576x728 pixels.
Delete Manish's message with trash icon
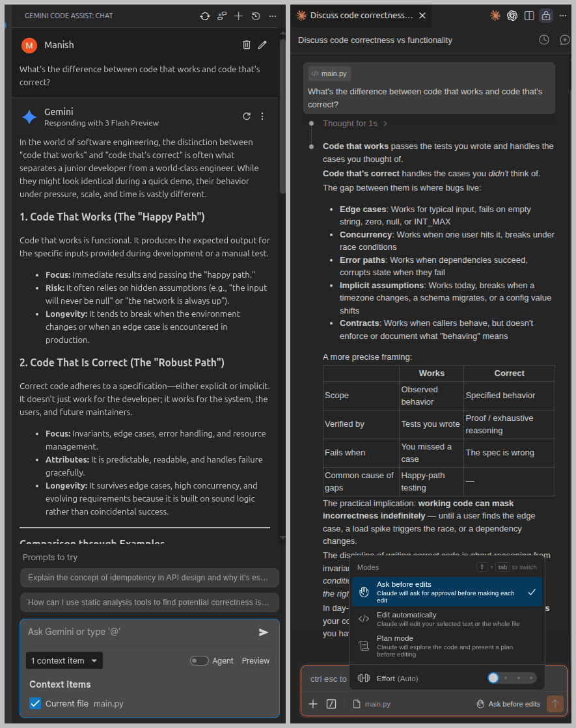click(247, 45)
